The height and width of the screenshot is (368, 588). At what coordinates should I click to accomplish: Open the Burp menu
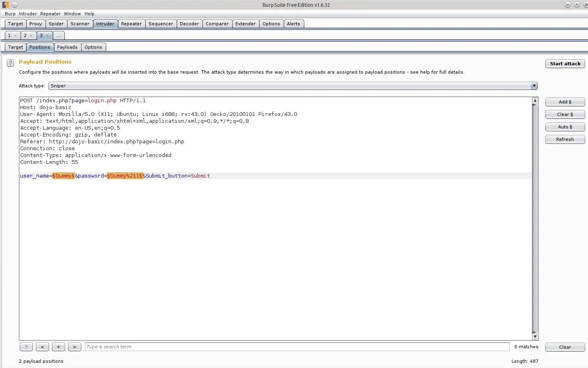[10, 14]
